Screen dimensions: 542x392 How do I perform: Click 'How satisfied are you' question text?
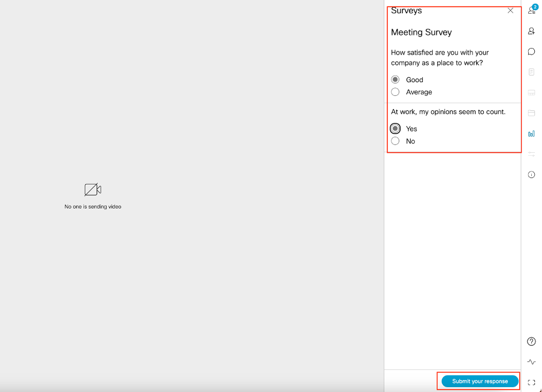tap(440, 58)
